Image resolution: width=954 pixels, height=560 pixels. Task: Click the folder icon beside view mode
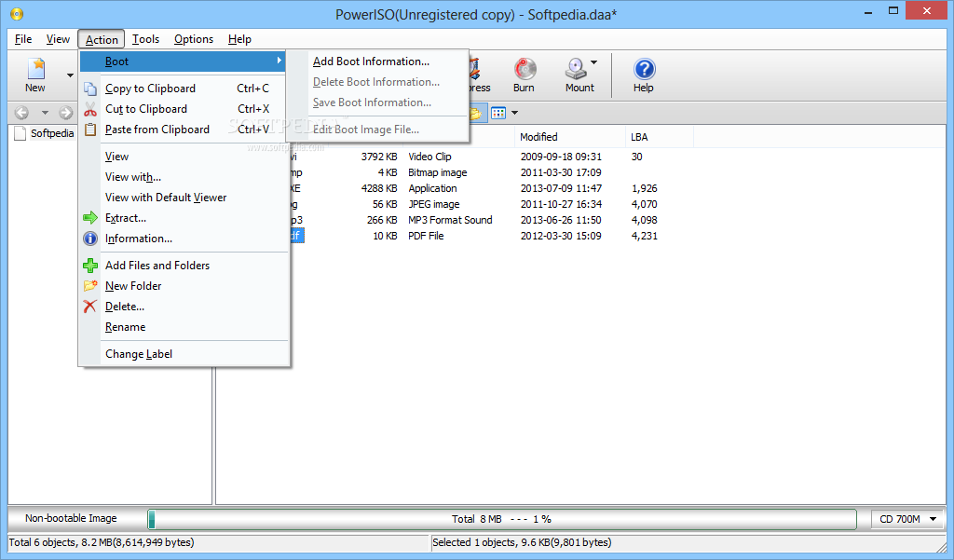(x=476, y=113)
